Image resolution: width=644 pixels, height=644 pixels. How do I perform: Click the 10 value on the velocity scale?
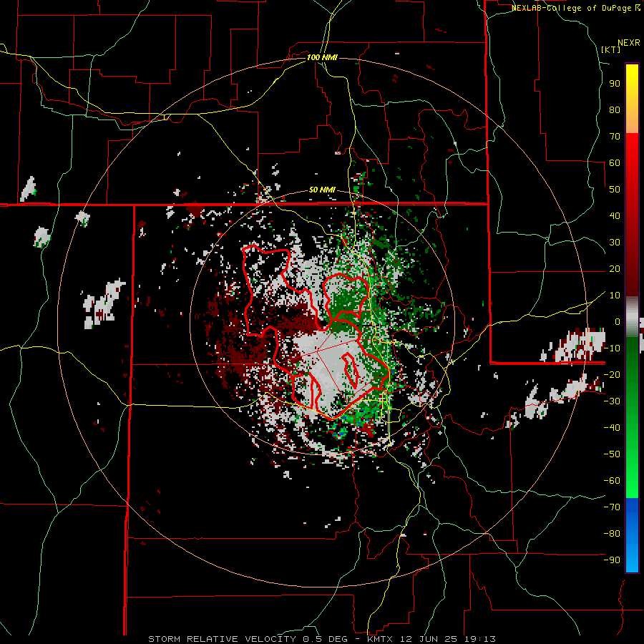(x=615, y=296)
